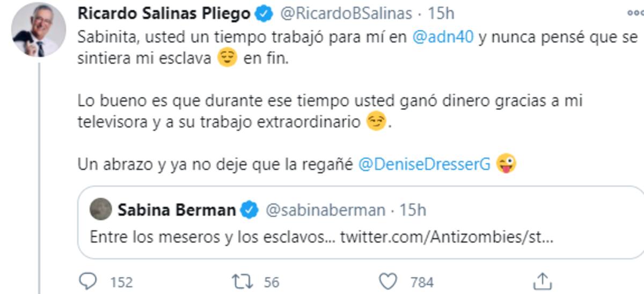The image size is (644, 294).
Task: Retweet this tweet using the retweet icon
Action: (239, 281)
